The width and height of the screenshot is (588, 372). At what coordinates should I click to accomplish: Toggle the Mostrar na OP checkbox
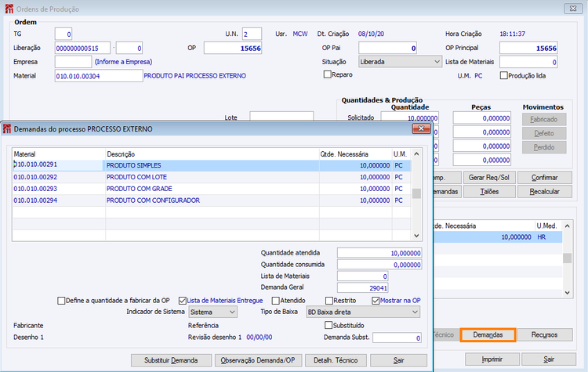pos(375,300)
